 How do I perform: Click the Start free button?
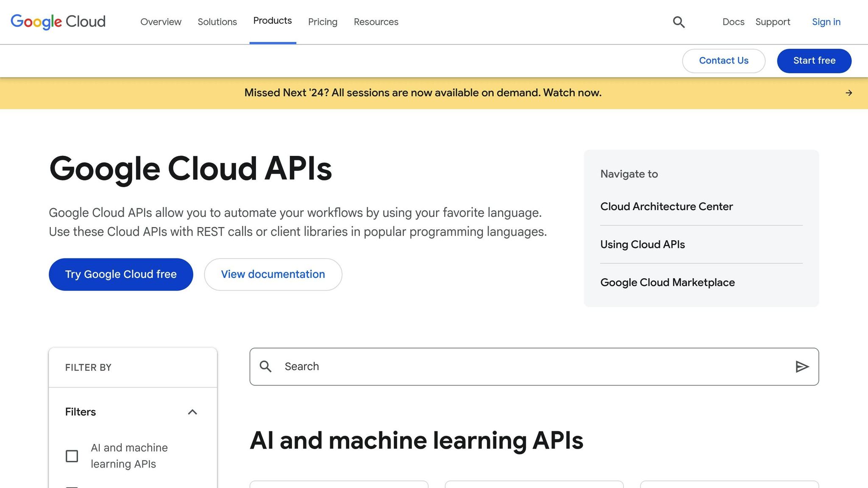(x=814, y=61)
